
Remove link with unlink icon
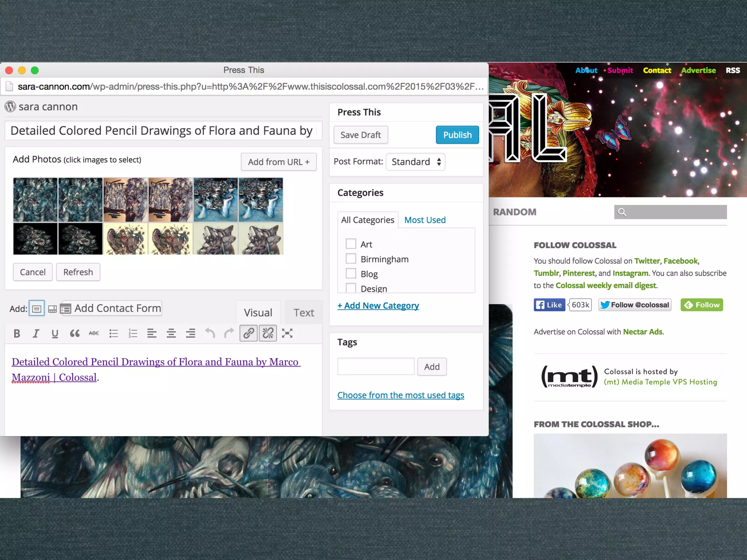pos(268,333)
